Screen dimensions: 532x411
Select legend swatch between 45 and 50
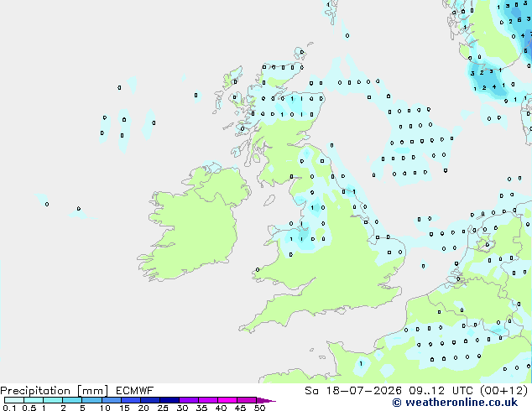tap(247, 400)
